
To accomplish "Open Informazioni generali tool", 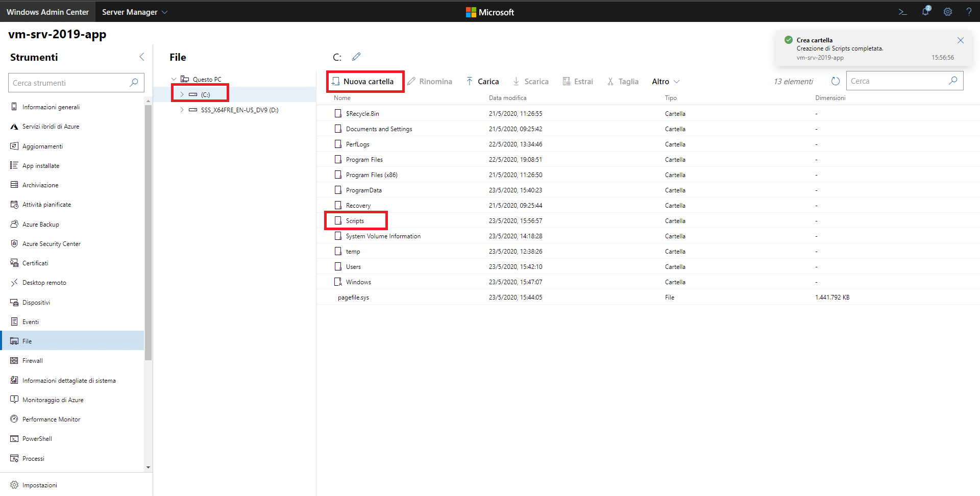I will click(x=72, y=107).
